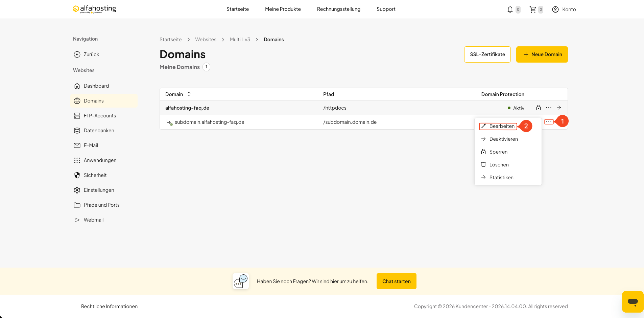Open Einstellungen gear icon in sidebar

(77, 190)
